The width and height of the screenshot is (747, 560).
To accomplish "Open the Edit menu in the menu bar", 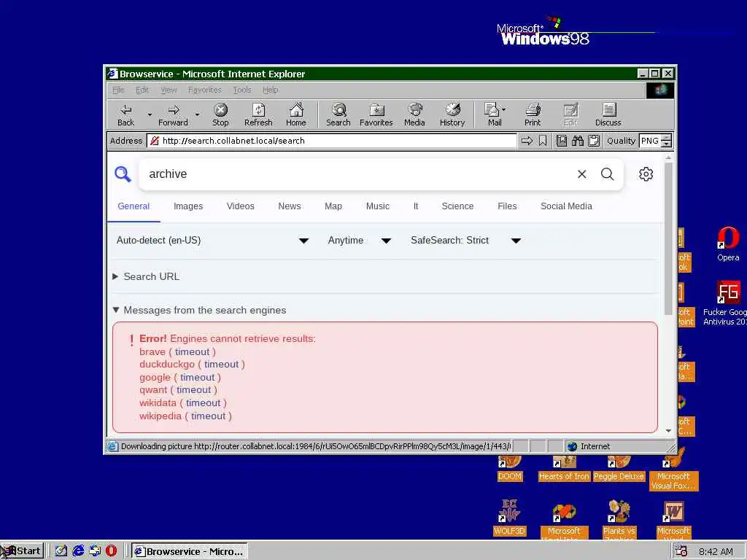I will 142,90.
